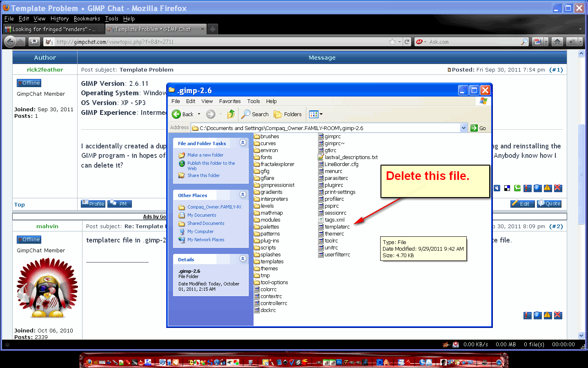Open Search in the .gimp-2.6 window toolbar

pyautogui.click(x=255, y=114)
